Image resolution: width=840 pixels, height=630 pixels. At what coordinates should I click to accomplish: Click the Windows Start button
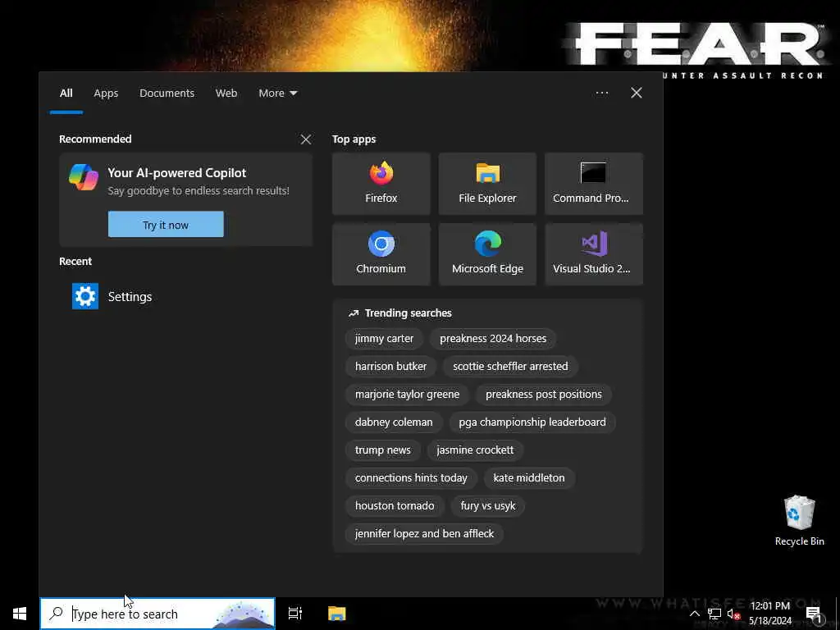20,614
